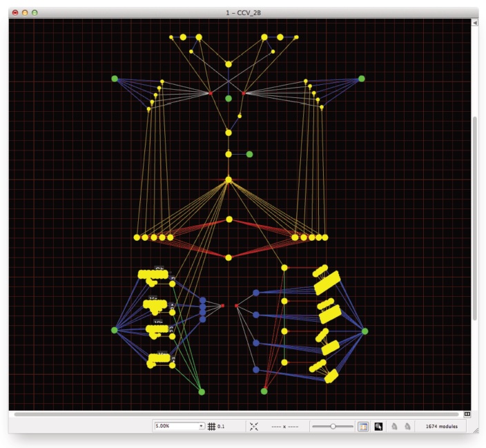
Task: Click the zoom-to-fit arrows icon
Action: pos(253,427)
